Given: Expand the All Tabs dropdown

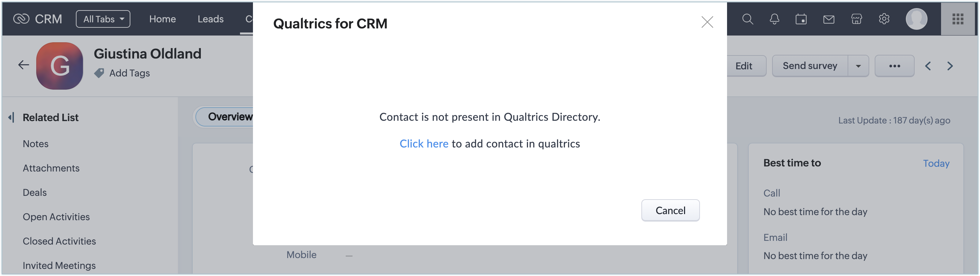Looking at the screenshot, I should (103, 19).
